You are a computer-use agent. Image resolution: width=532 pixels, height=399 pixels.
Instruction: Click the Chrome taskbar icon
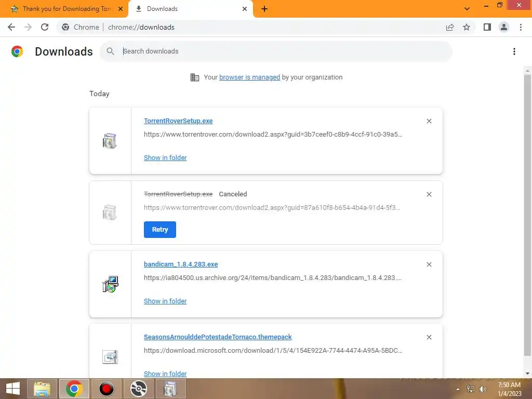[74, 389]
